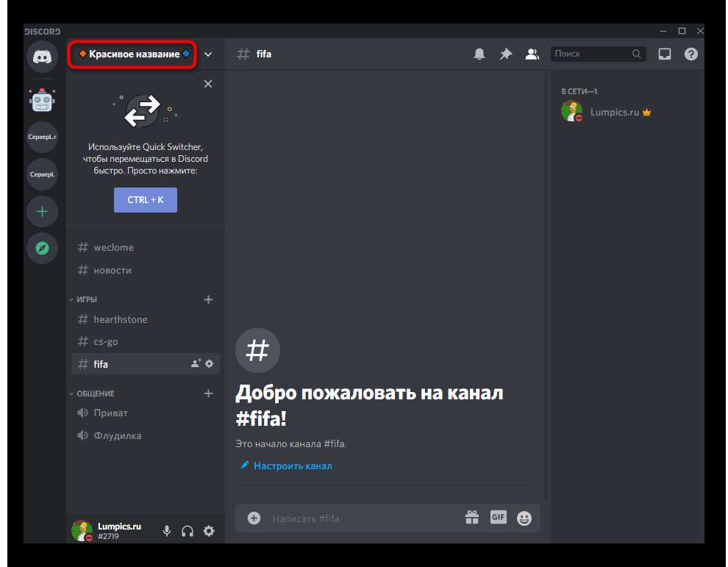The image size is (728, 567).
Task: Select the fifa channel
Action: pyautogui.click(x=146, y=363)
